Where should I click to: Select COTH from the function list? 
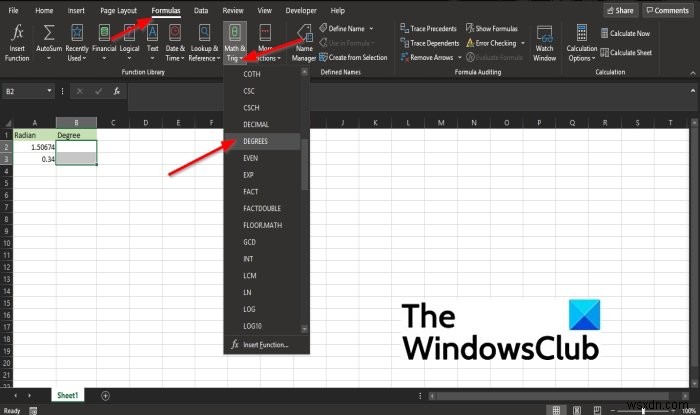263,74
